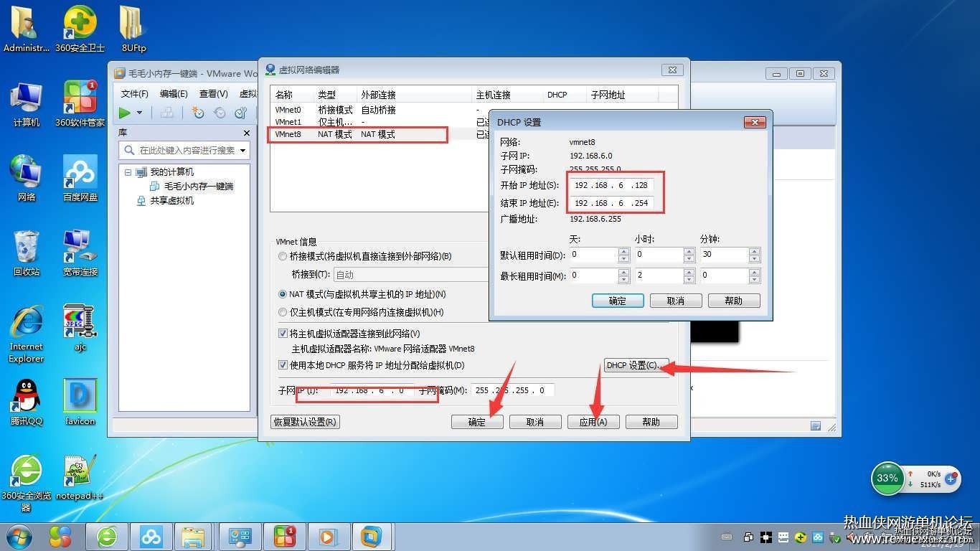Click the 结束 IP 地址 field in DHCP dialog

pos(612,203)
